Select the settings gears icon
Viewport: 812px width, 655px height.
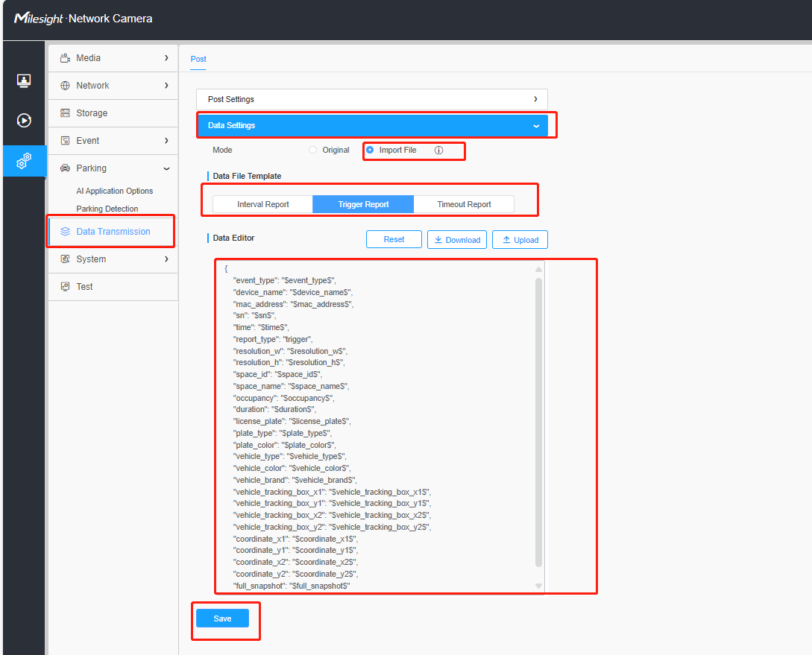(x=24, y=161)
